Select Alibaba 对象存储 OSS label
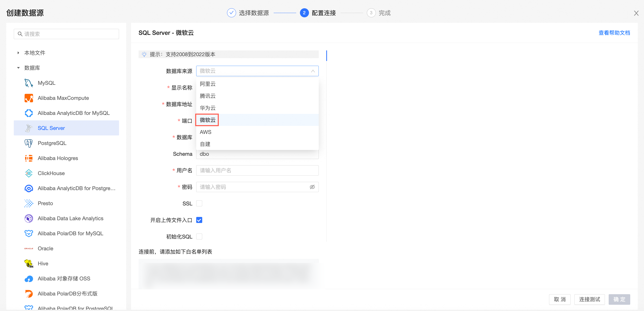Viewport: 644px width, 311px height. pos(64,279)
